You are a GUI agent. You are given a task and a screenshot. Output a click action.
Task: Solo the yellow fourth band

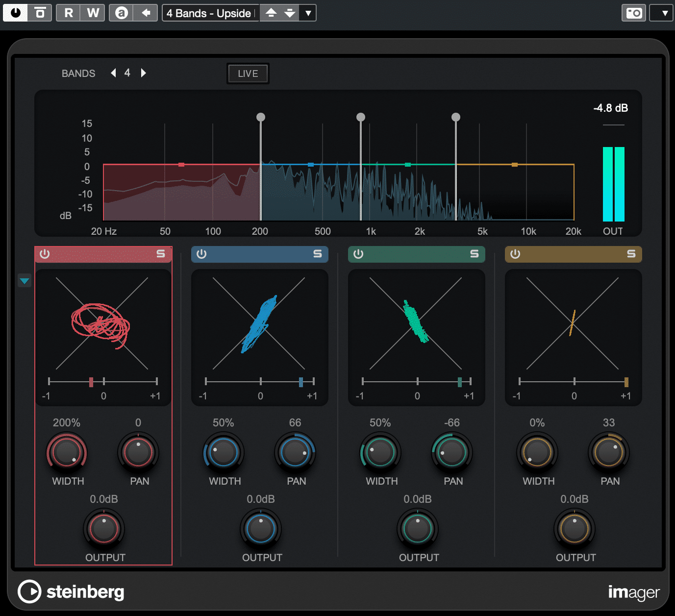[x=630, y=254]
